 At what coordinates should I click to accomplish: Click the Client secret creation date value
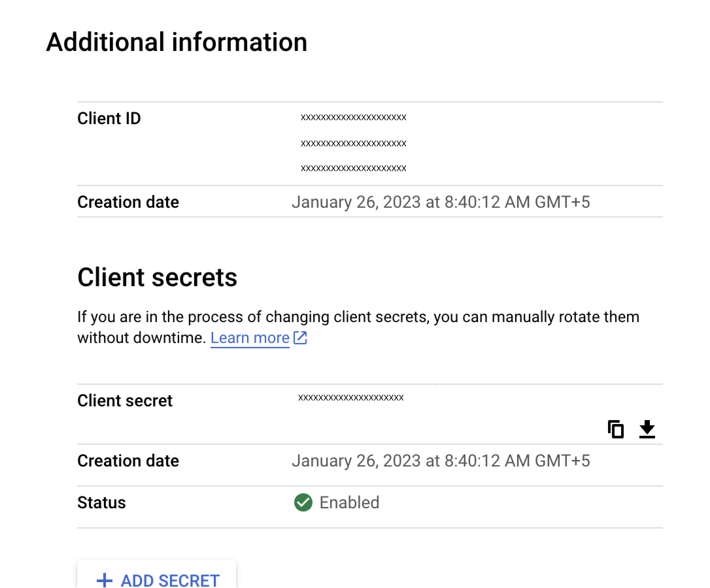(x=441, y=461)
